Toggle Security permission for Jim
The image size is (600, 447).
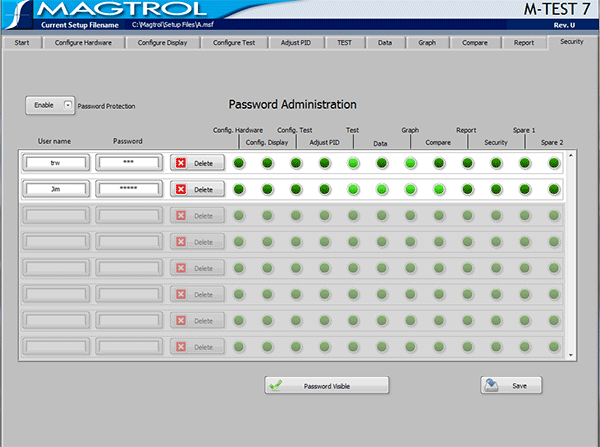[x=496, y=189]
